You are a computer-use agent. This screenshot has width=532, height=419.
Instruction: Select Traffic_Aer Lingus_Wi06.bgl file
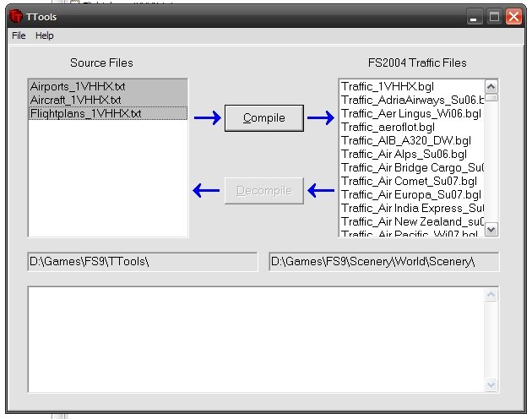(412, 113)
